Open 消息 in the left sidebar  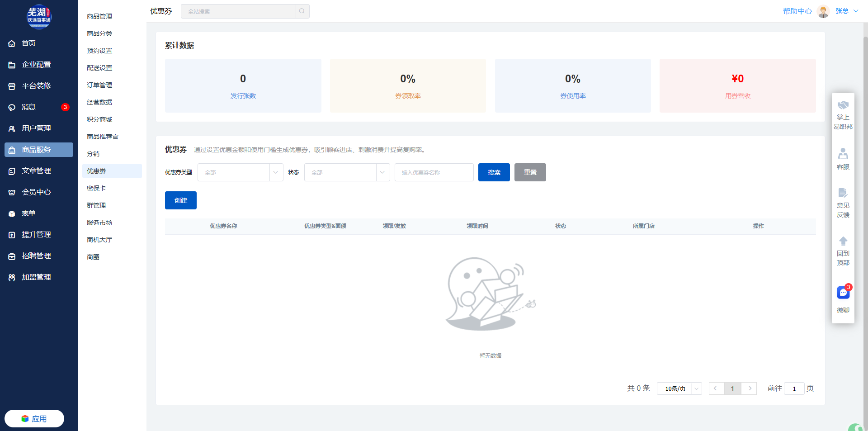[x=29, y=107]
